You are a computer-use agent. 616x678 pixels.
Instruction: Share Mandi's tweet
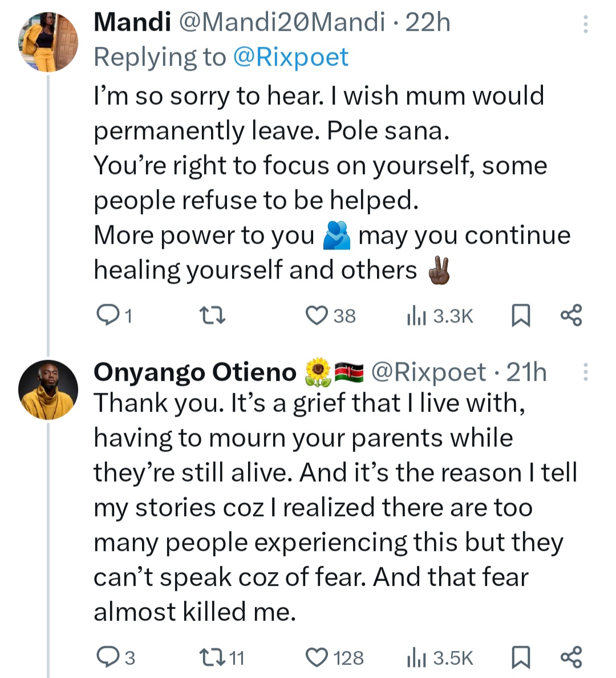[571, 315]
